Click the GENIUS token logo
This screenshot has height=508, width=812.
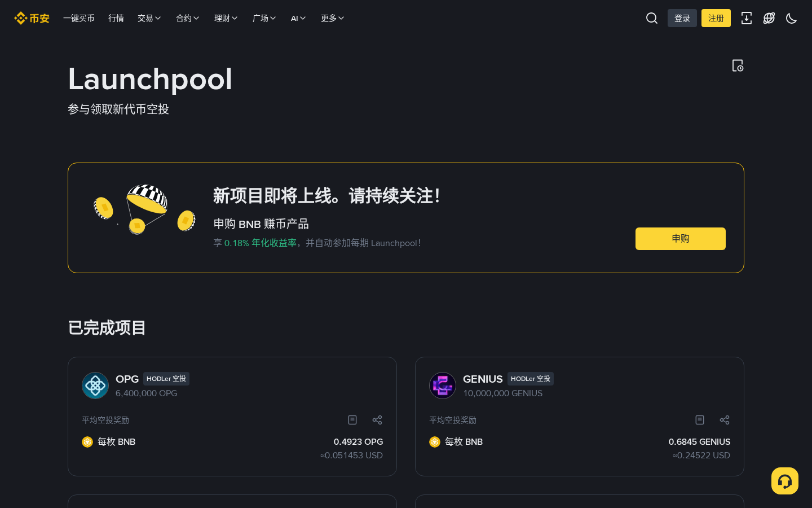[443, 386]
